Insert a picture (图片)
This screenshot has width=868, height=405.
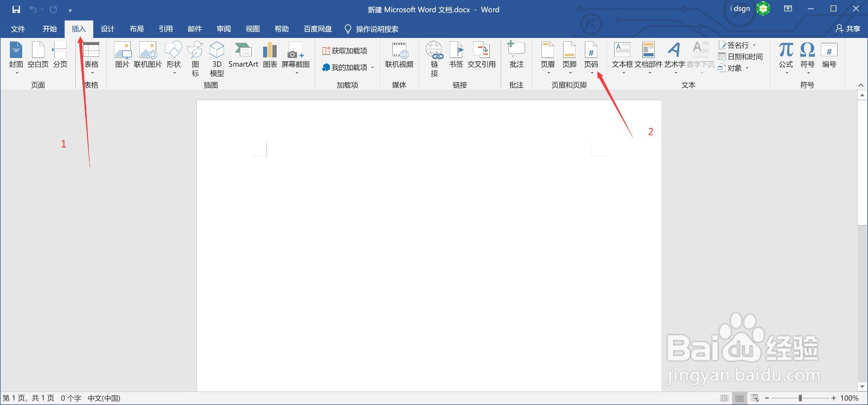tap(122, 55)
